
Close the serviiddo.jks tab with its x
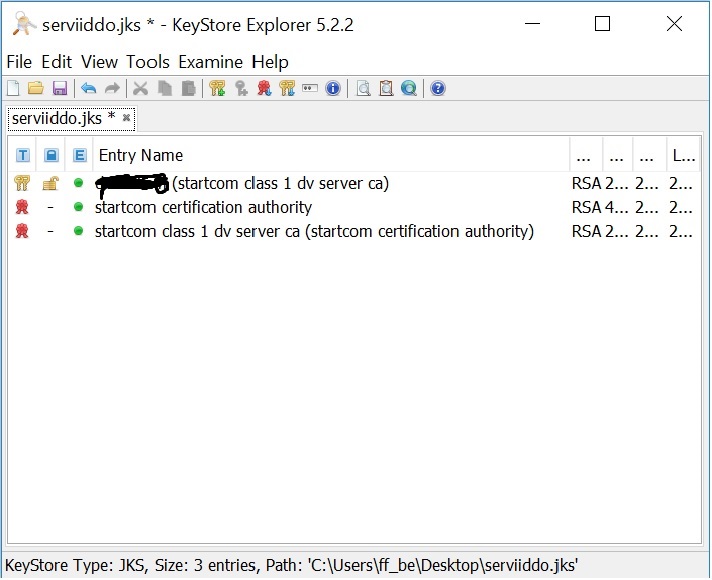click(127, 118)
